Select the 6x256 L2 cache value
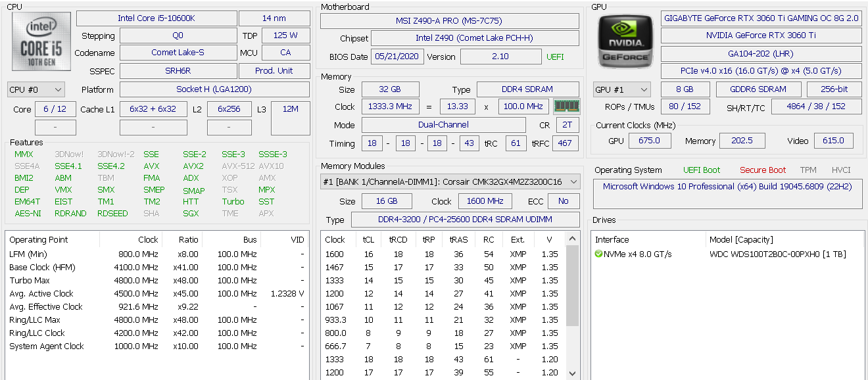This screenshot has height=380, width=868. [229, 109]
